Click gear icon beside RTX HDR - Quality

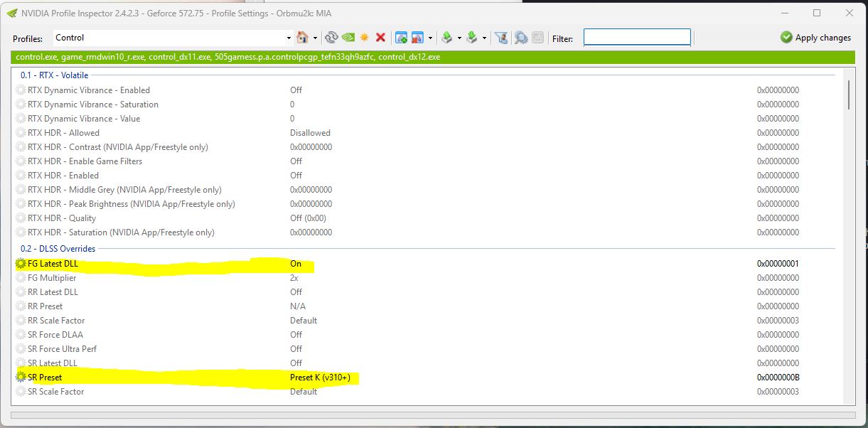click(21, 218)
